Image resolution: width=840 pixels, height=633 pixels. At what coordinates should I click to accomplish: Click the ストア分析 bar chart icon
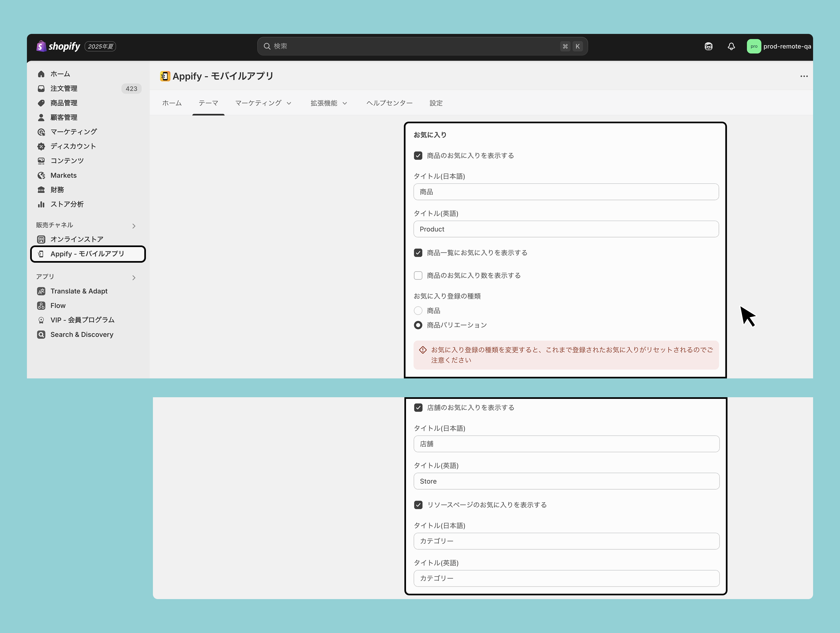point(41,204)
